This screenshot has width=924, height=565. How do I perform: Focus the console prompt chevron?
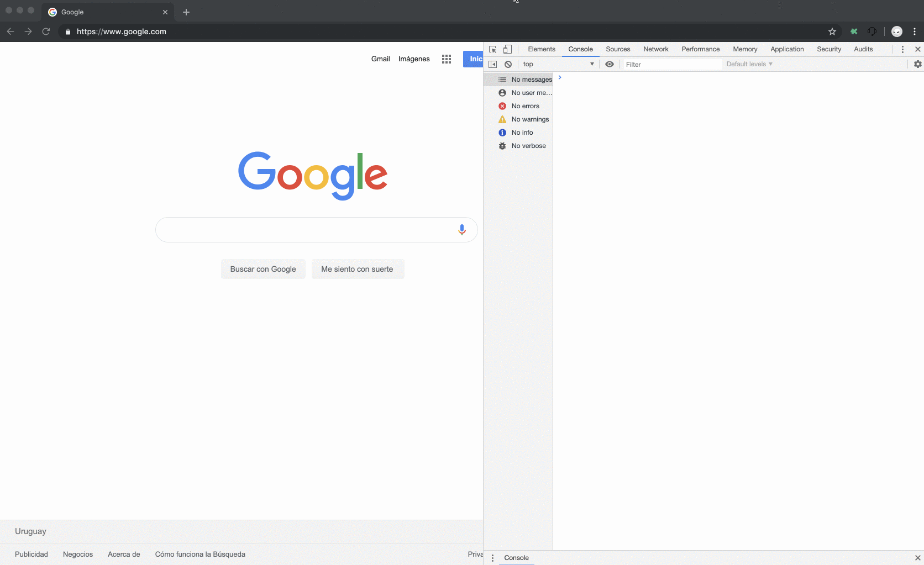(x=560, y=77)
